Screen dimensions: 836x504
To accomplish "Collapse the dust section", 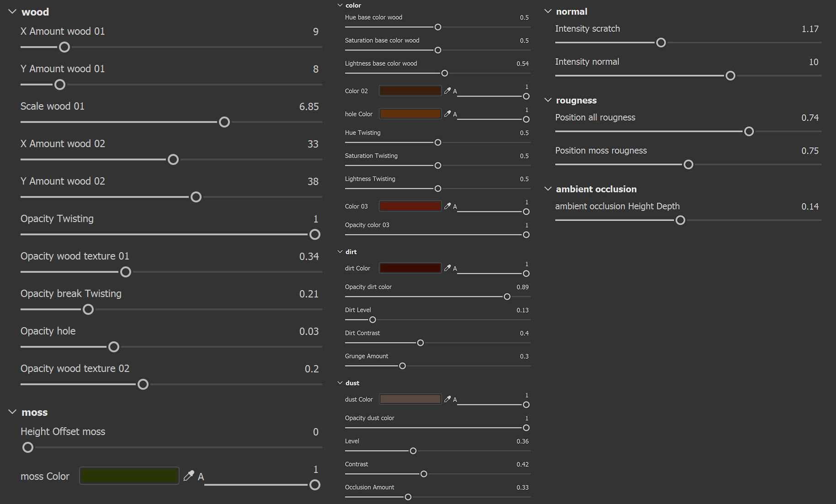I will tap(340, 383).
